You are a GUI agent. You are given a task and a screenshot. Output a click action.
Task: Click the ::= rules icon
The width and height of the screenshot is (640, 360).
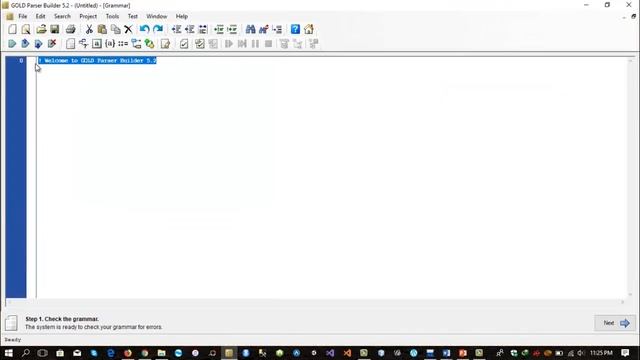click(x=123, y=44)
